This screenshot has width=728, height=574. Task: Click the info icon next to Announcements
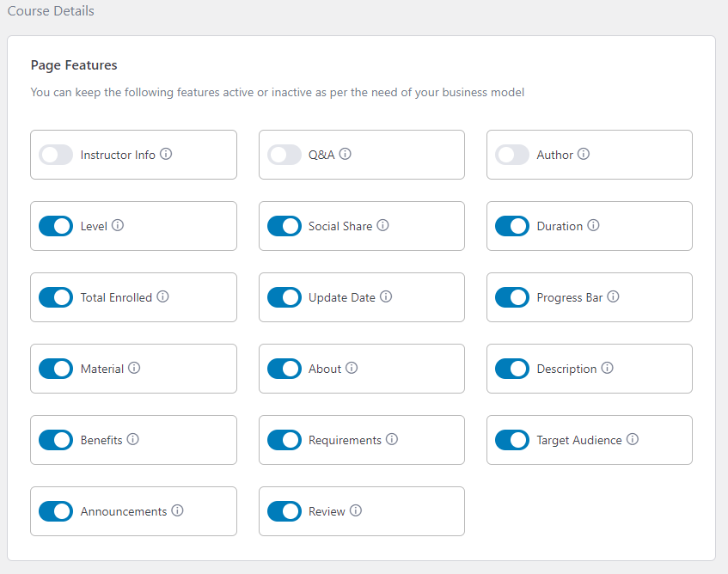click(x=177, y=510)
